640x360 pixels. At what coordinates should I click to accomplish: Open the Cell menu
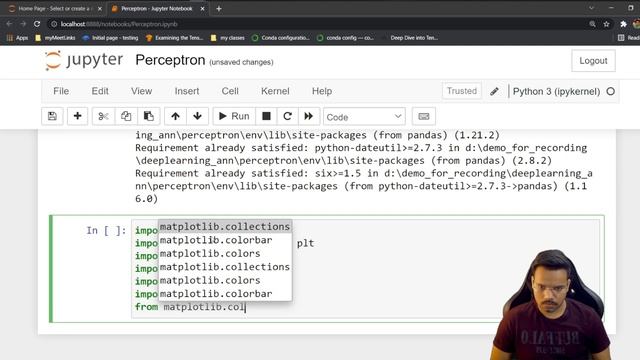(x=230, y=91)
